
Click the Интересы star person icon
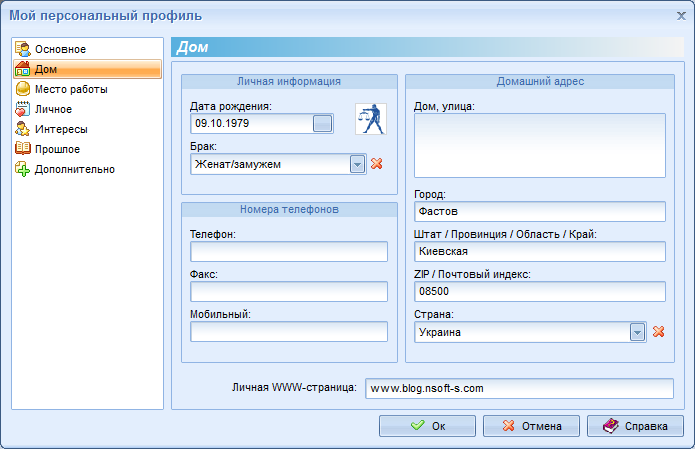pyautogui.click(x=23, y=129)
